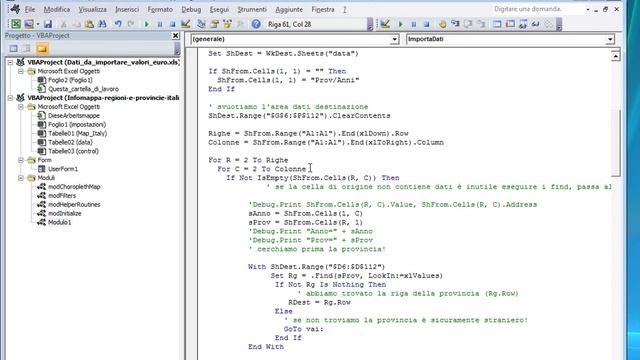Open the Esegui menu
The width and height of the screenshot is (640, 360).
pyautogui.click(x=219, y=9)
